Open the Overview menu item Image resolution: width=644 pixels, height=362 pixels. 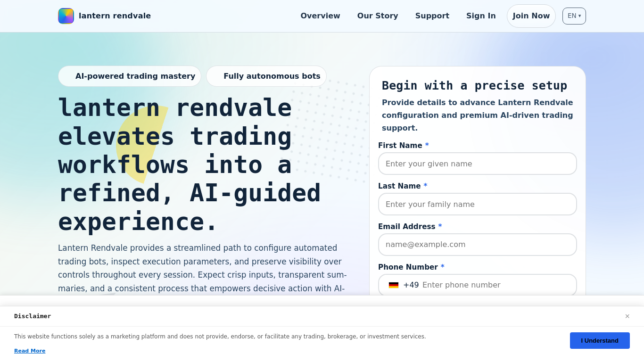coord(320,16)
